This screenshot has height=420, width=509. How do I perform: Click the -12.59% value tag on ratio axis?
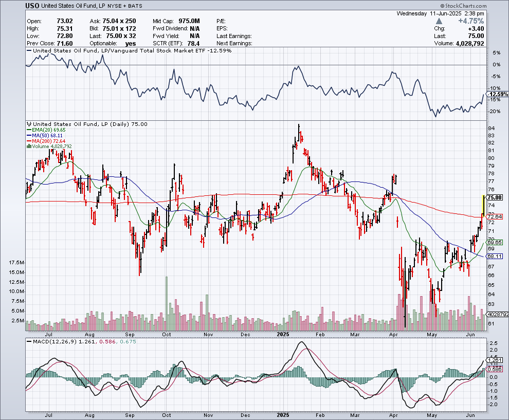click(498, 94)
